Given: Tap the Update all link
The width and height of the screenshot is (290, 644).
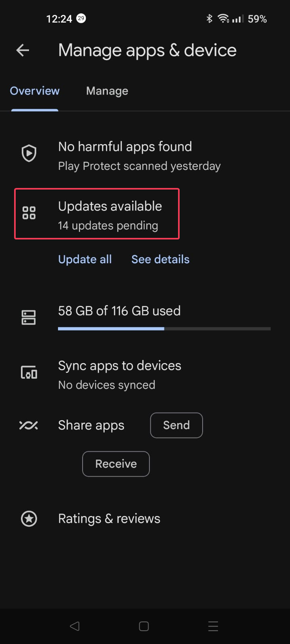Looking at the screenshot, I should (85, 259).
